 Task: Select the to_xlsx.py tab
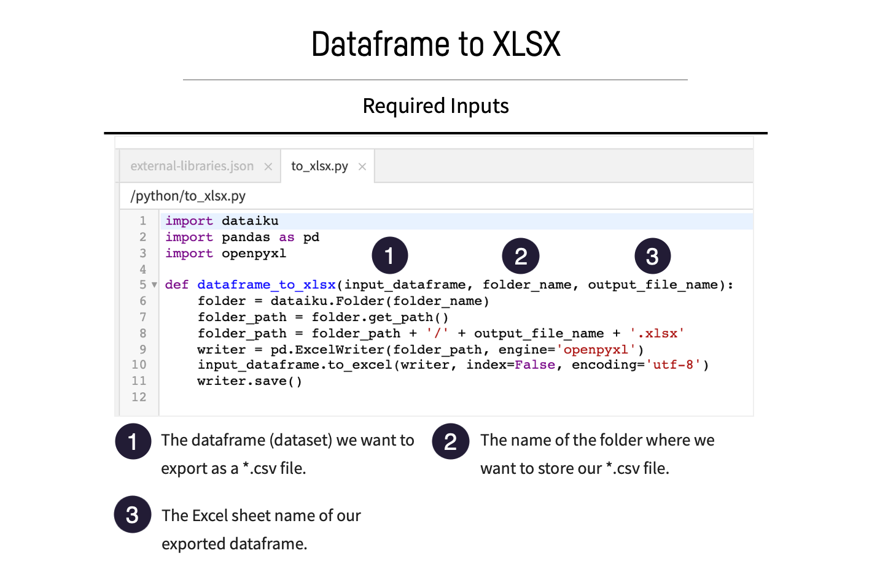pos(319,166)
